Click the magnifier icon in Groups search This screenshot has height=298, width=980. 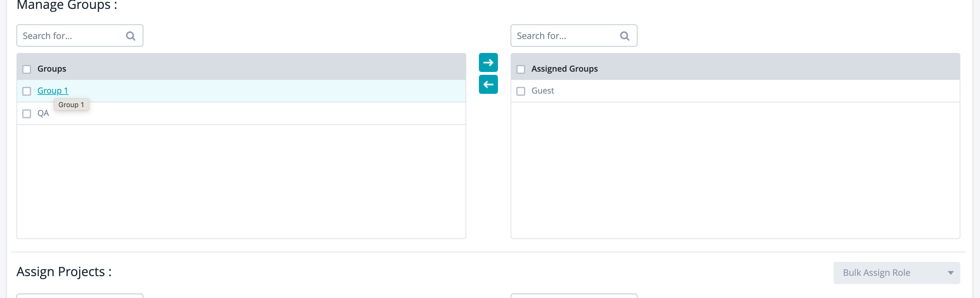pyautogui.click(x=130, y=36)
